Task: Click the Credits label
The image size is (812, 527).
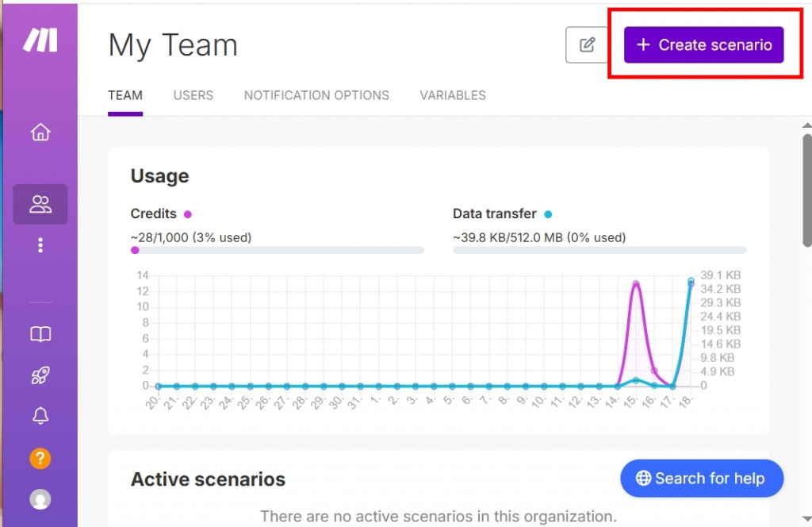Action: pyautogui.click(x=153, y=213)
